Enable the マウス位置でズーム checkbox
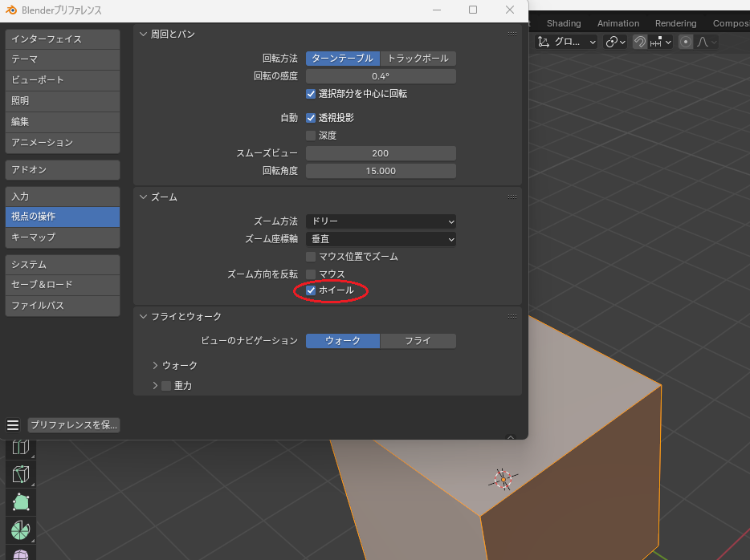This screenshot has height=560, width=750. tap(311, 257)
